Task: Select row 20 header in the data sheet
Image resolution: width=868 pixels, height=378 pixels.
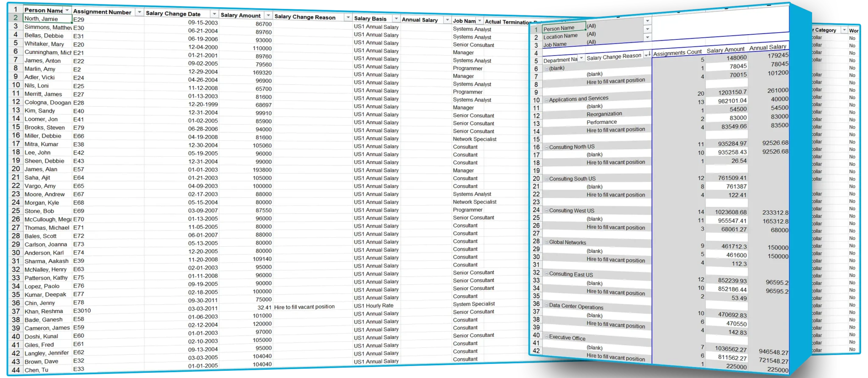Action: click(x=16, y=169)
